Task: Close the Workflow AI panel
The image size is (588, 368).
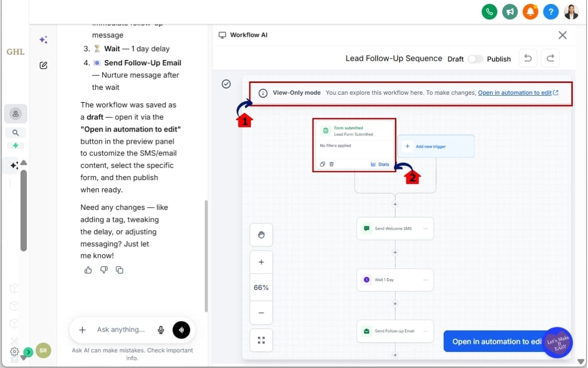Action: [x=563, y=35]
